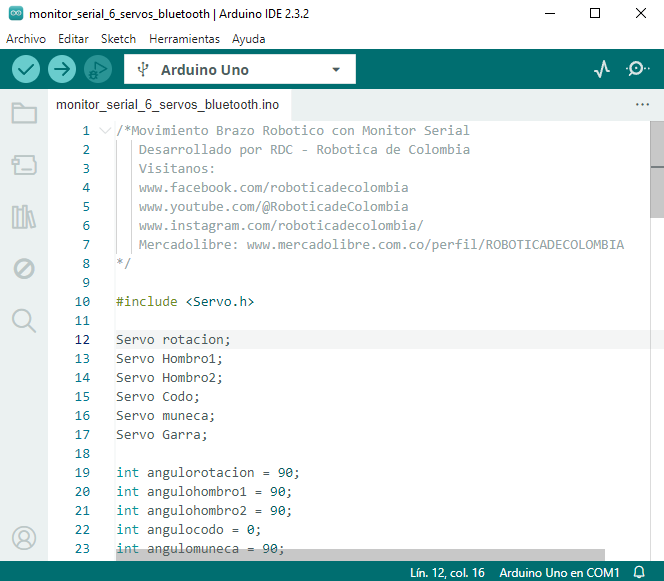This screenshot has height=581, width=664.
Task: Open the tab overflow three-dots menu
Action: [642, 104]
